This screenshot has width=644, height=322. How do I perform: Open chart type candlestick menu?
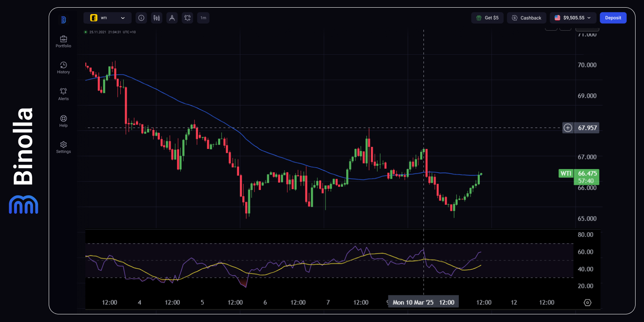tap(157, 18)
